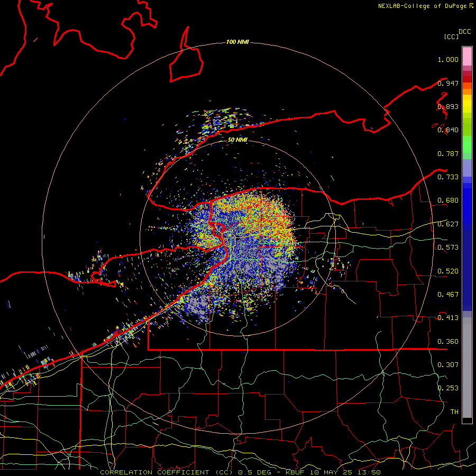Click the 0.360 legend value

click(x=448, y=342)
